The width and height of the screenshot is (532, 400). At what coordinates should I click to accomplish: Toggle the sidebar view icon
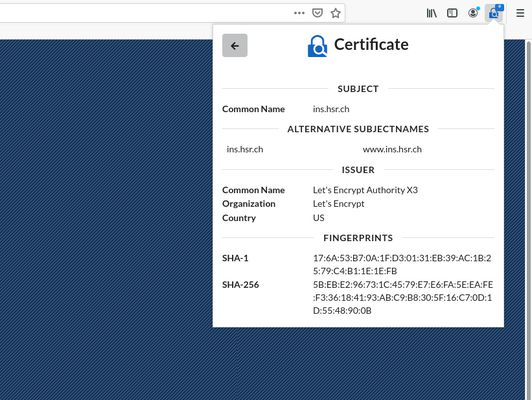(452, 13)
